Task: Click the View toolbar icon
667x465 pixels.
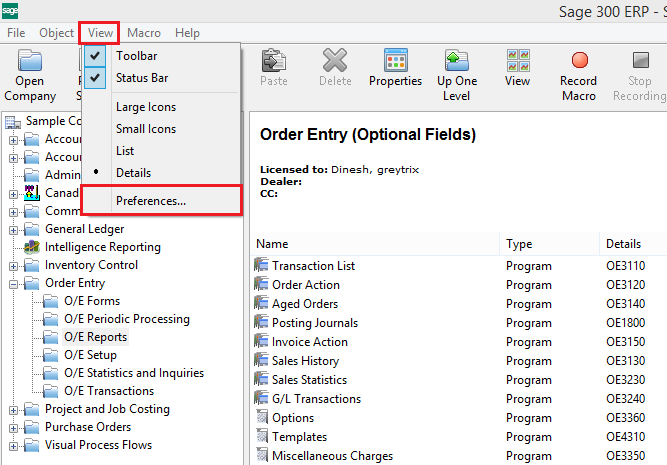Action: [x=518, y=60]
